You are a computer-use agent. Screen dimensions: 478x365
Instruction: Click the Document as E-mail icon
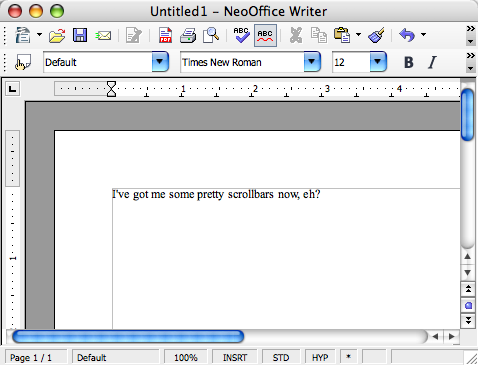coord(103,35)
